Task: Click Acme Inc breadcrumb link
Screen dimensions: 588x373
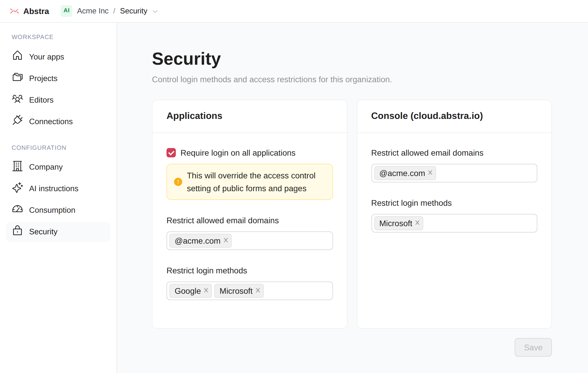Action: (x=93, y=11)
